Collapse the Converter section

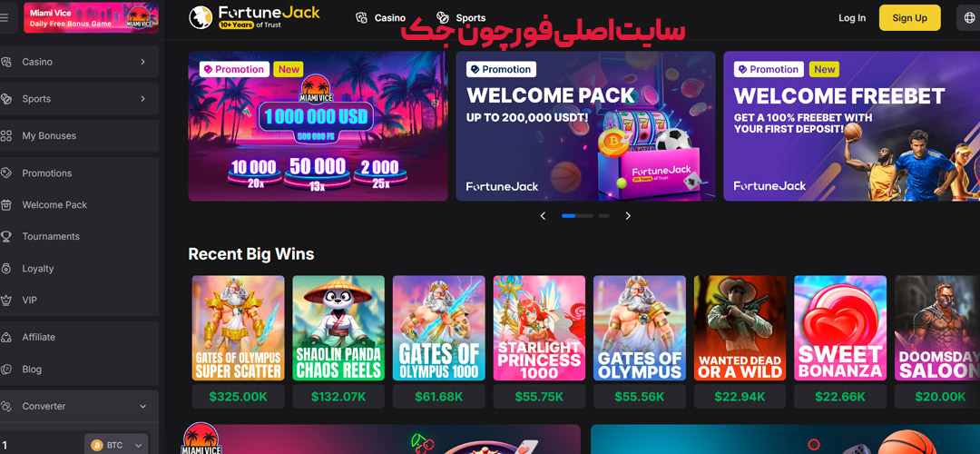click(x=142, y=407)
